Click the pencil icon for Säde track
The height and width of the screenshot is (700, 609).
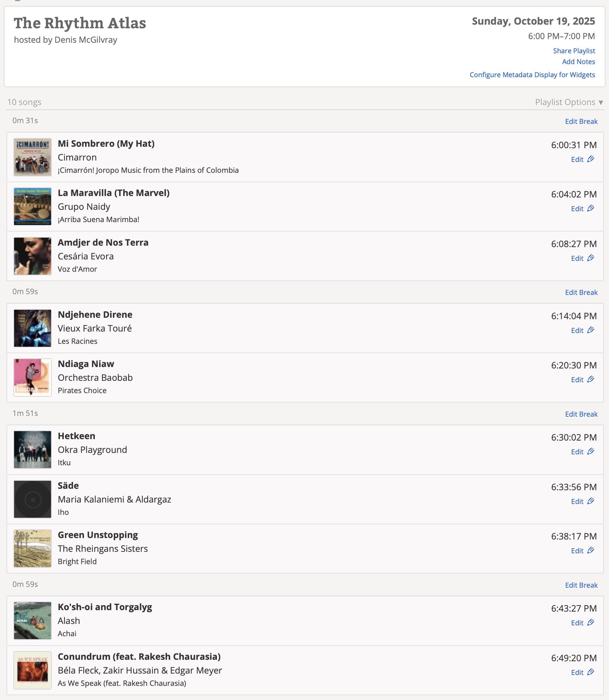tap(591, 501)
